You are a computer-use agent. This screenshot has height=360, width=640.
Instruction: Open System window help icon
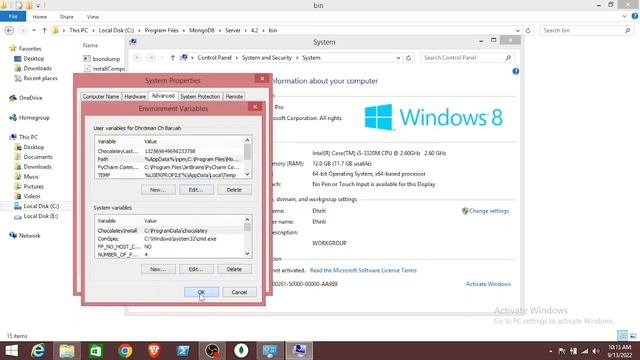click(516, 71)
